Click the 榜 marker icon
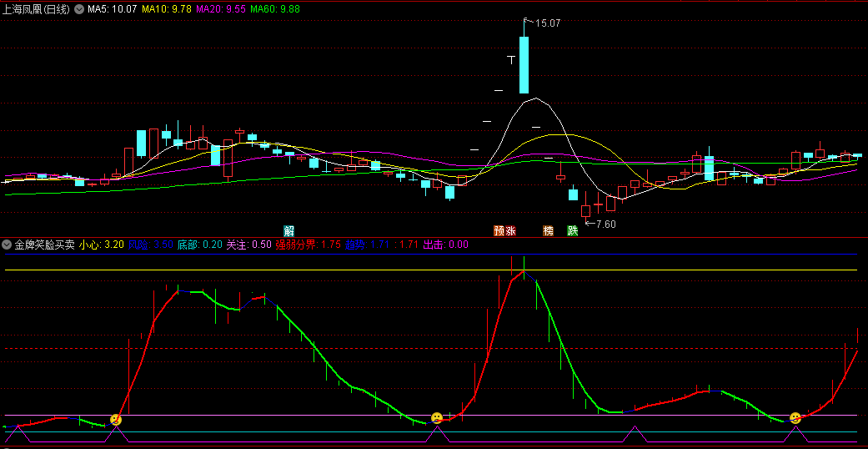This screenshot has width=868, height=449. [548, 230]
